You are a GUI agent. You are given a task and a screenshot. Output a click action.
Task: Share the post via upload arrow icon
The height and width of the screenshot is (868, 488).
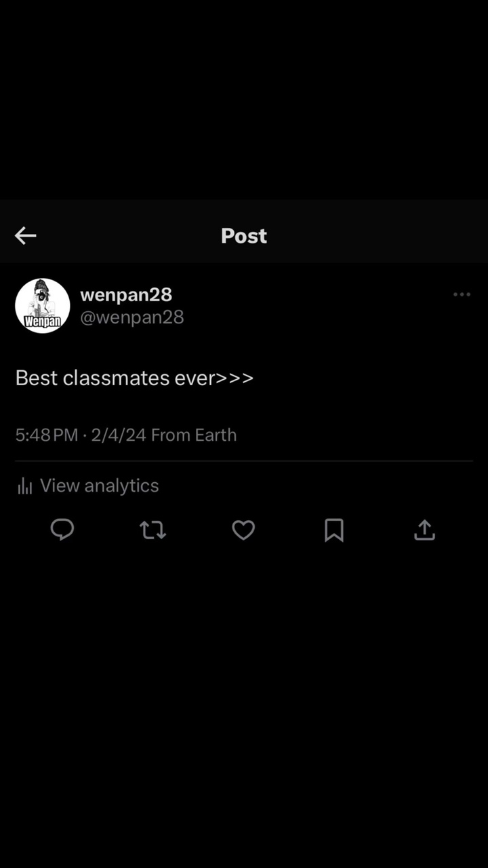tap(424, 530)
